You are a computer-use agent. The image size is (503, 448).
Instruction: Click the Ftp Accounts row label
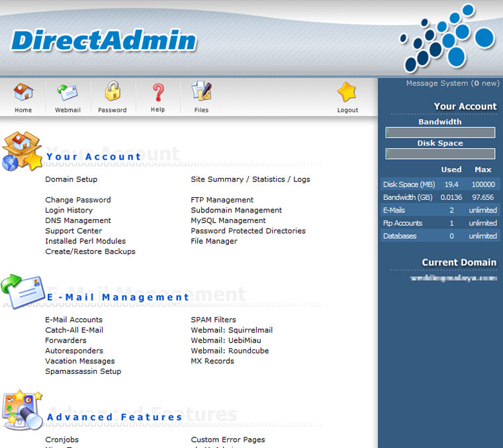point(402,223)
